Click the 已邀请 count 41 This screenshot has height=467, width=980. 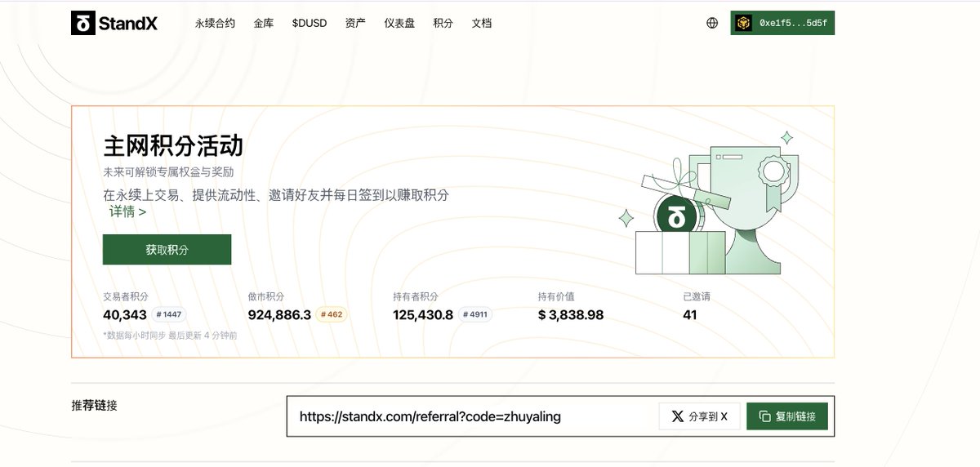[690, 314]
